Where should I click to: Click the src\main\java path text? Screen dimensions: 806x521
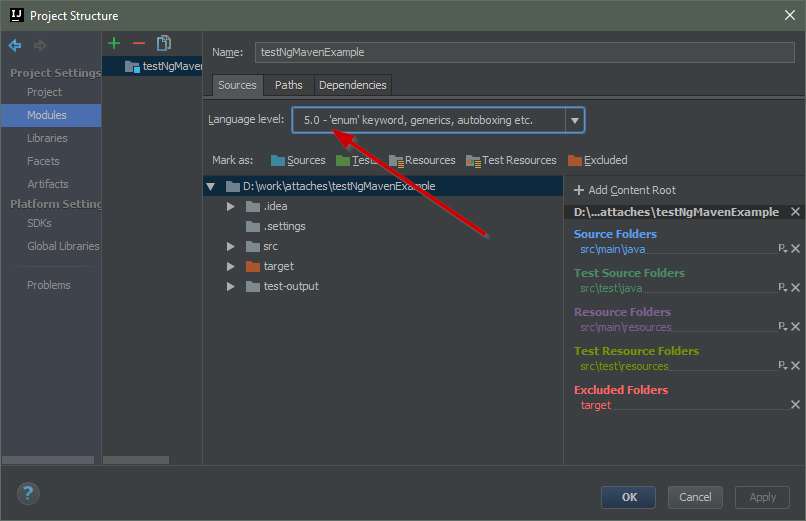[613, 249]
